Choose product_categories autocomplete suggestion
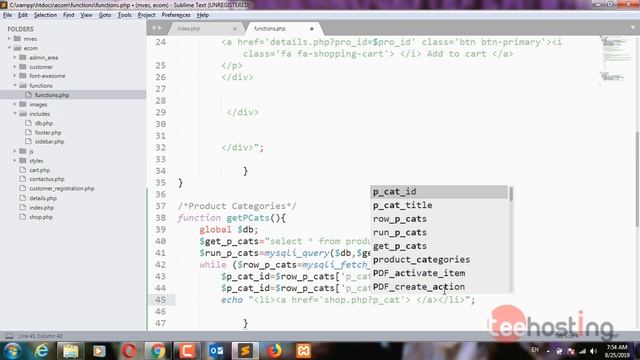 click(x=439, y=260)
